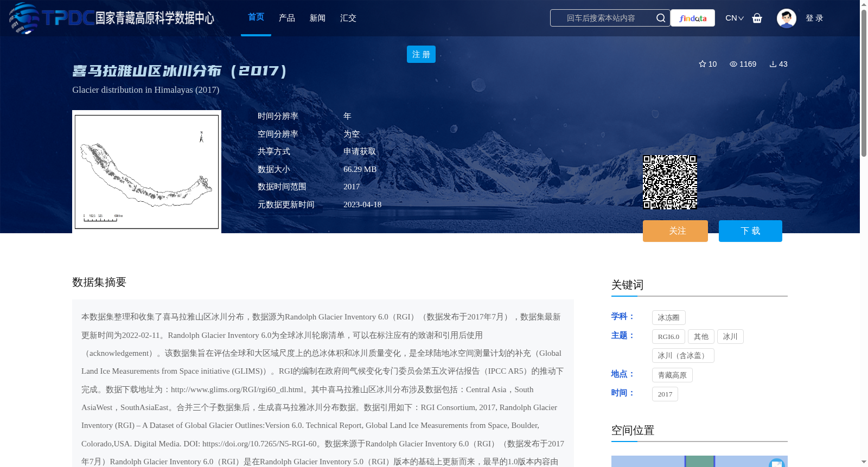Click the dataset QR code
868x467 pixels.
tap(670, 182)
